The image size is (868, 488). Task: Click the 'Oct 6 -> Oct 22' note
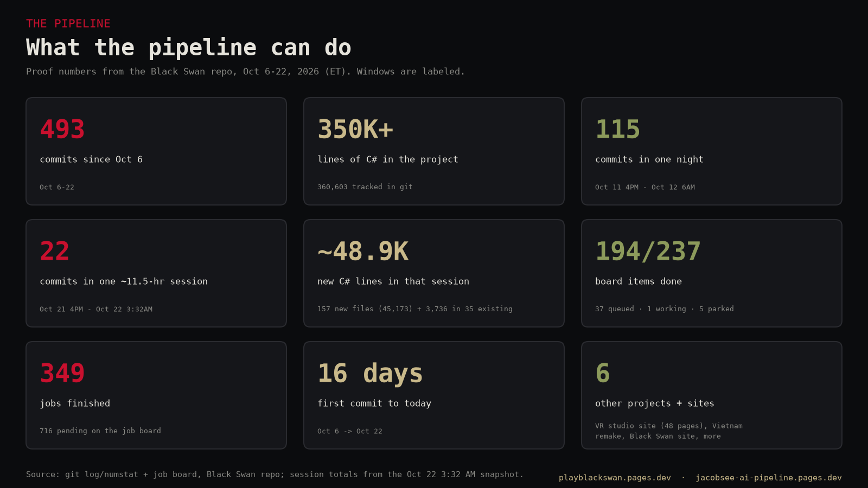[350, 431]
